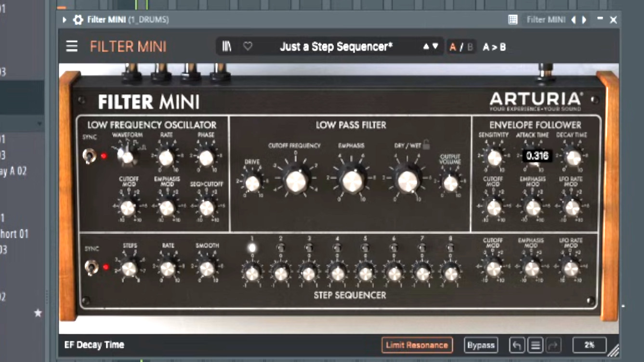The height and width of the screenshot is (362, 644).
Task: Select the next preset with down arrow
Action: click(x=435, y=47)
